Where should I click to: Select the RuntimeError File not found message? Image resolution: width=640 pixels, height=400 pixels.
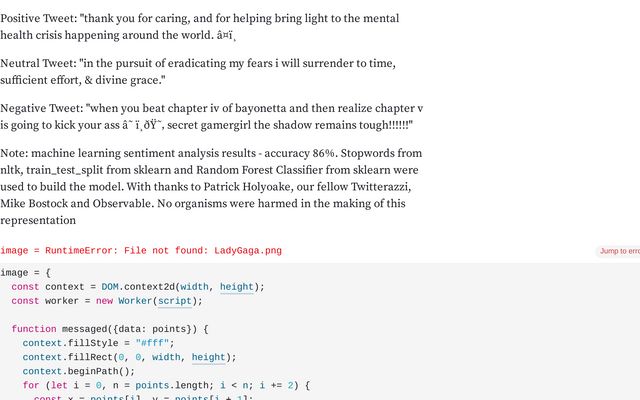pos(141,251)
